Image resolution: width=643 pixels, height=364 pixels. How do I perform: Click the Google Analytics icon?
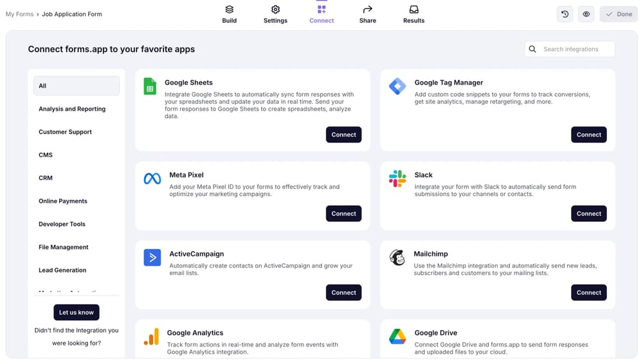[151, 336]
